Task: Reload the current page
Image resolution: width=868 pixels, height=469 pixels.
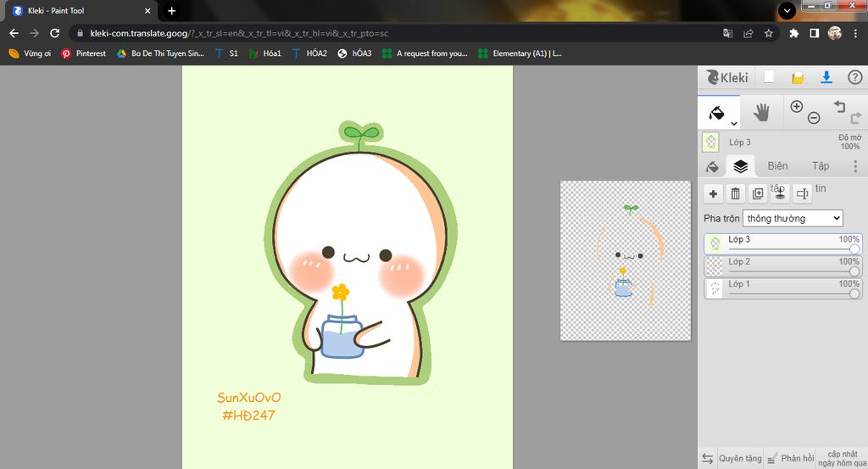Action: [55, 33]
